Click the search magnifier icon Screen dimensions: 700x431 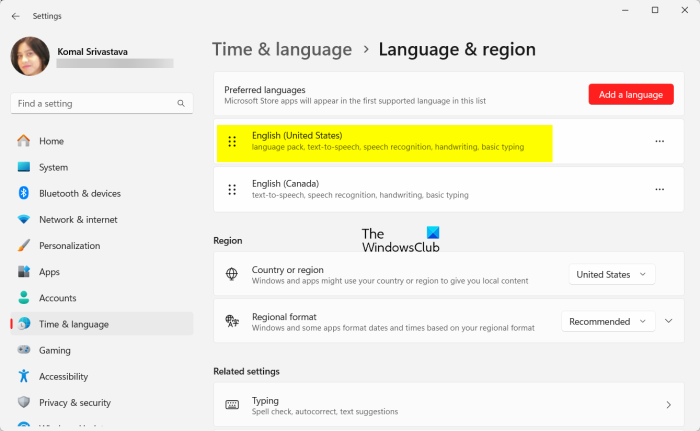pyautogui.click(x=182, y=103)
